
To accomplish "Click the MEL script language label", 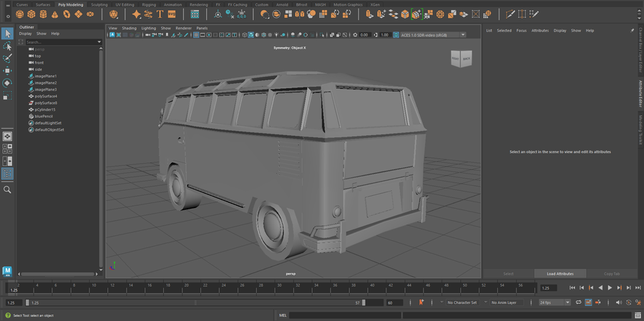I will 283,315.
